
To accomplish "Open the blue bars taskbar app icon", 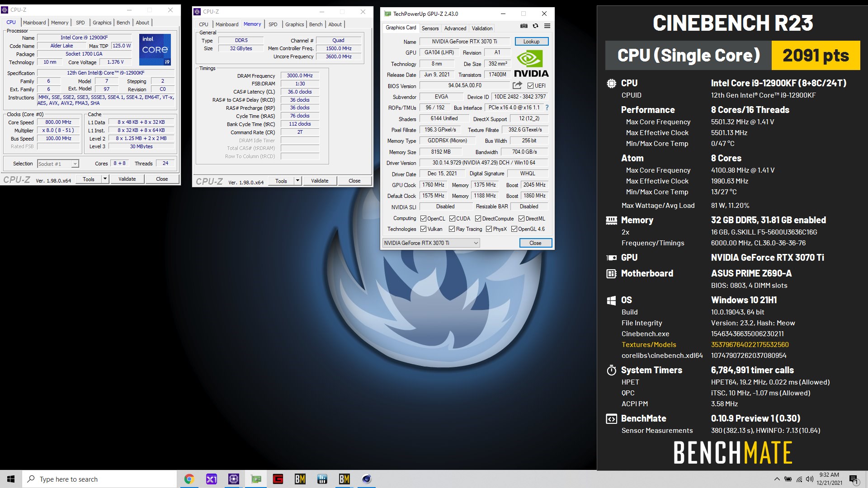I will click(322, 479).
